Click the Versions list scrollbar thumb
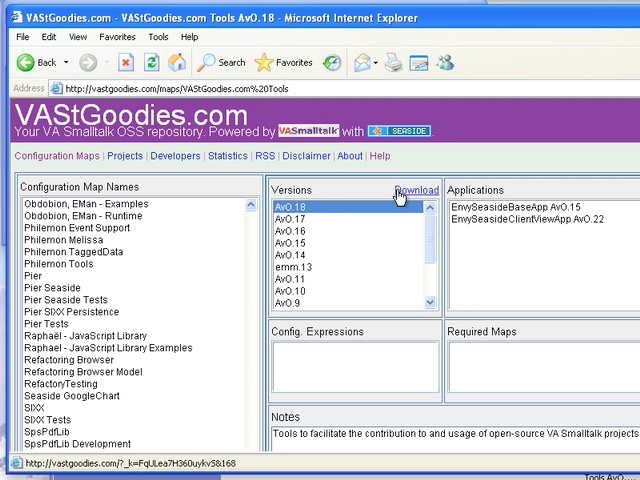 pyautogui.click(x=430, y=239)
